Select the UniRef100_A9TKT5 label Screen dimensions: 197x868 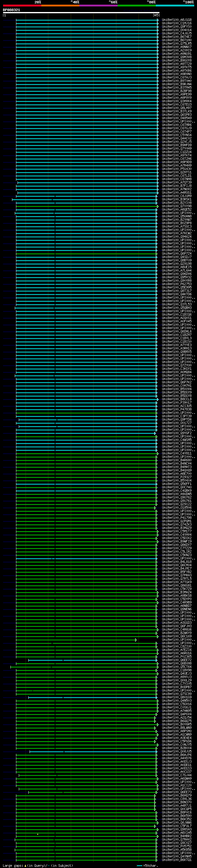coord(177,67)
